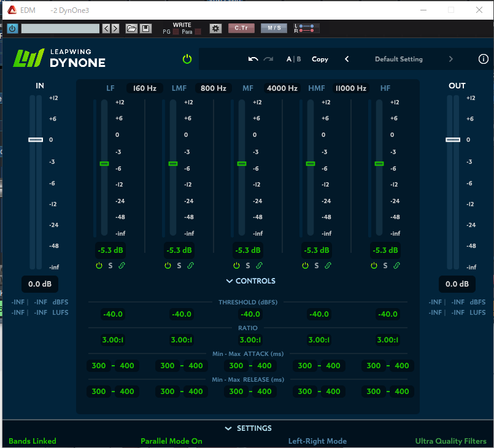This screenshot has width=494, height=448.
Task: Click Copy button
Action: [x=320, y=59]
